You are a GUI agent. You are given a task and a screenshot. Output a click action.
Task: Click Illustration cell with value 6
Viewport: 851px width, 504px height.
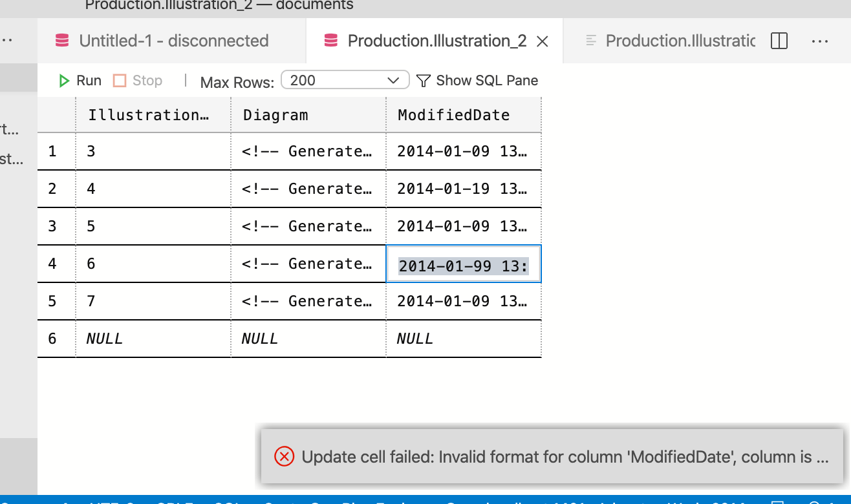click(x=153, y=264)
